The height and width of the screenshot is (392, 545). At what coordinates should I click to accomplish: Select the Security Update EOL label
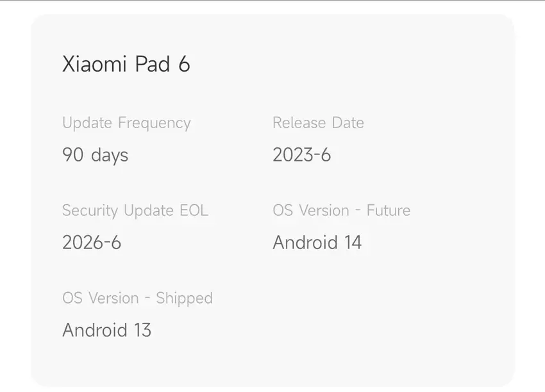click(135, 211)
